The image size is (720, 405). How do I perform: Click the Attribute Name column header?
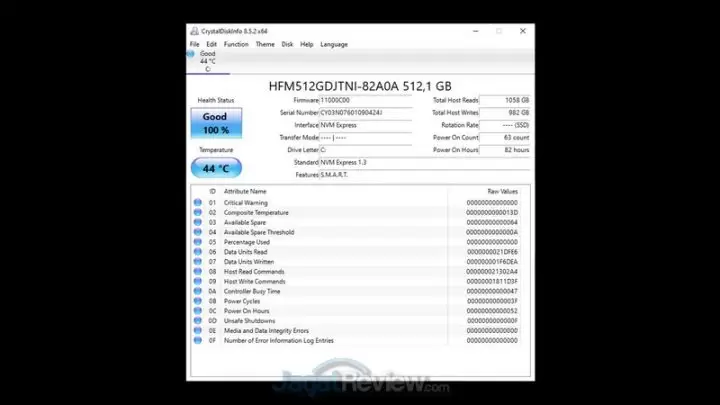(245, 191)
